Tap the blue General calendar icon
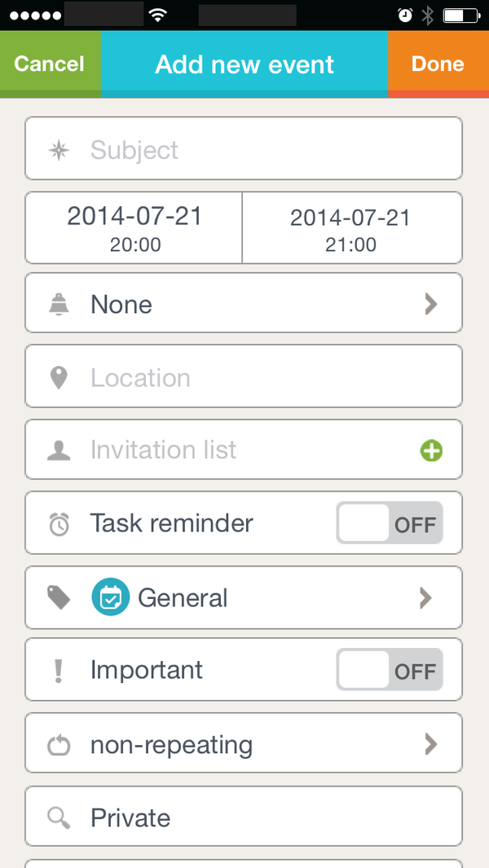This screenshot has width=489, height=868. click(x=110, y=597)
